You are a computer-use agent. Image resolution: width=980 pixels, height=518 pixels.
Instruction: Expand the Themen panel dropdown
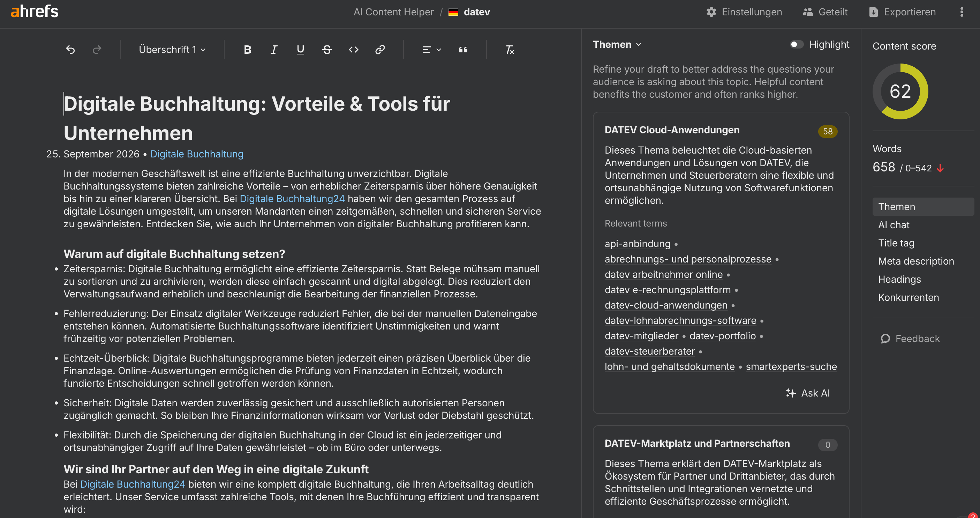(x=617, y=45)
